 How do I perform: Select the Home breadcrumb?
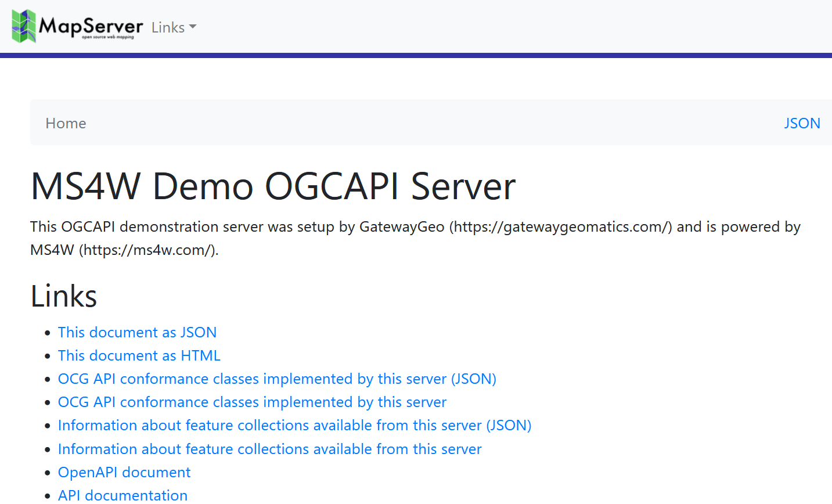[66, 123]
